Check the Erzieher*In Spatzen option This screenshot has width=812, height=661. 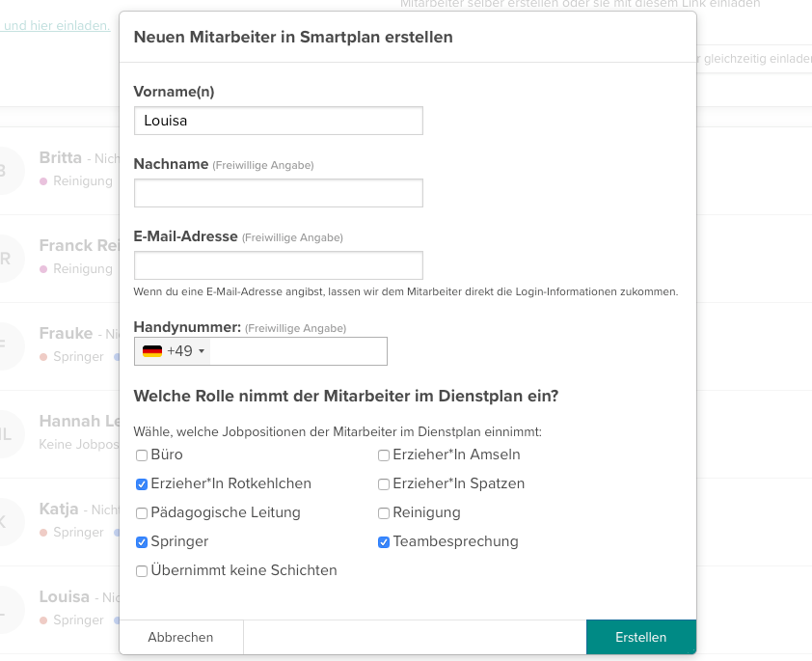point(384,484)
